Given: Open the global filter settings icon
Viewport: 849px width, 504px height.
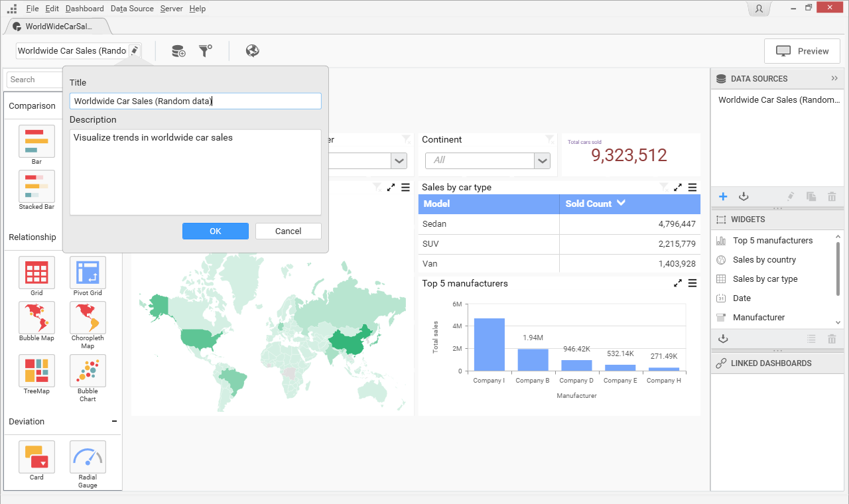Looking at the screenshot, I should click(206, 50).
